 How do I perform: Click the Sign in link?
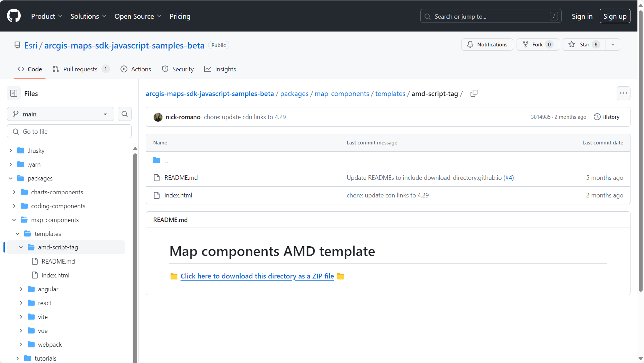click(x=582, y=16)
